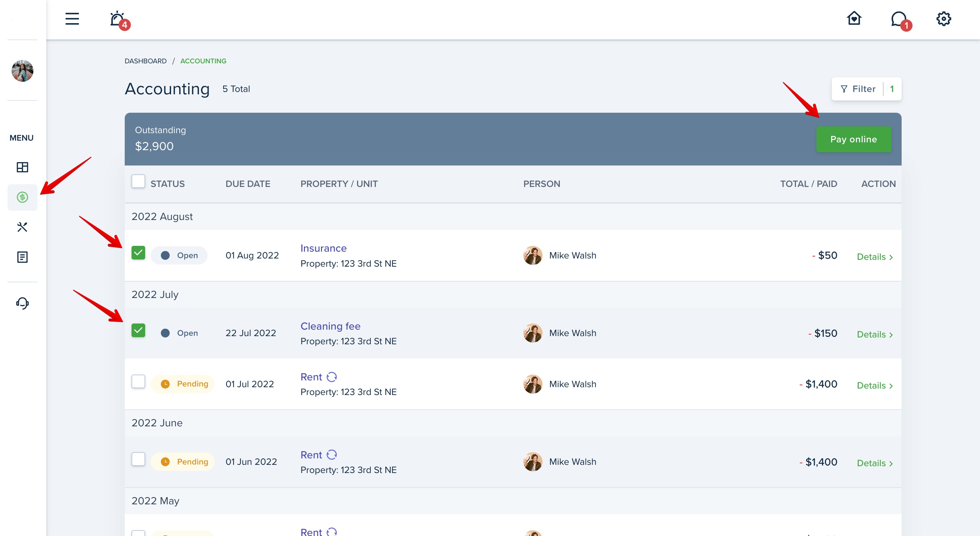
Task: Uncheck the Insurance invoice checkbox
Action: coord(138,253)
